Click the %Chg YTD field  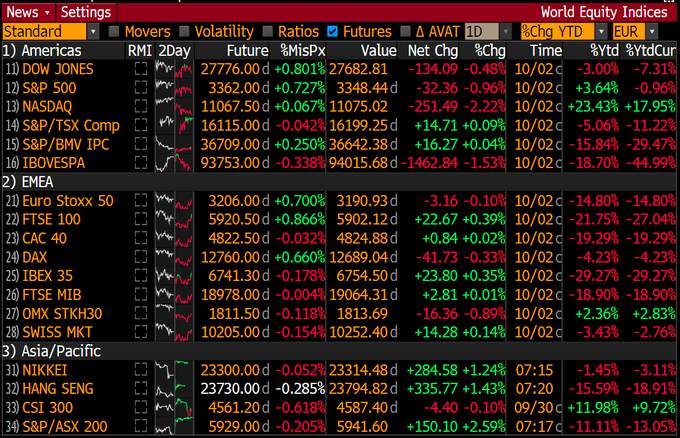(x=558, y=32)
